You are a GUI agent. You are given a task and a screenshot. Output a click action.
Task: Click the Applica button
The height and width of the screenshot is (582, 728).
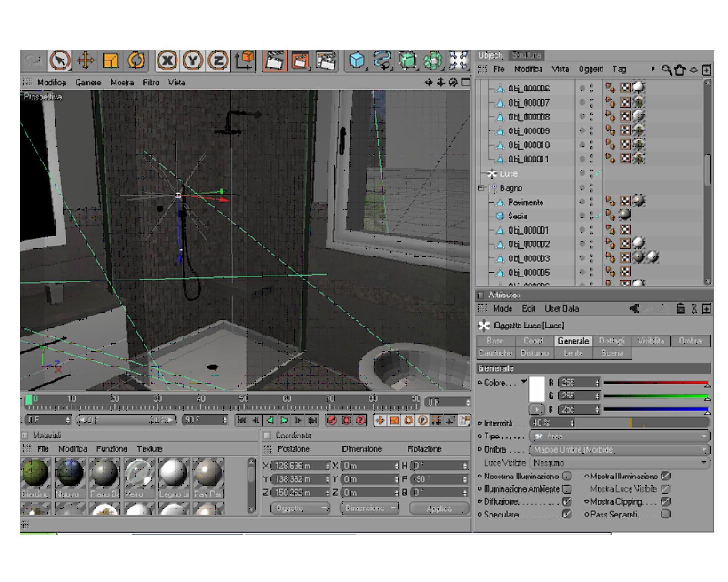tap(439, 509)
